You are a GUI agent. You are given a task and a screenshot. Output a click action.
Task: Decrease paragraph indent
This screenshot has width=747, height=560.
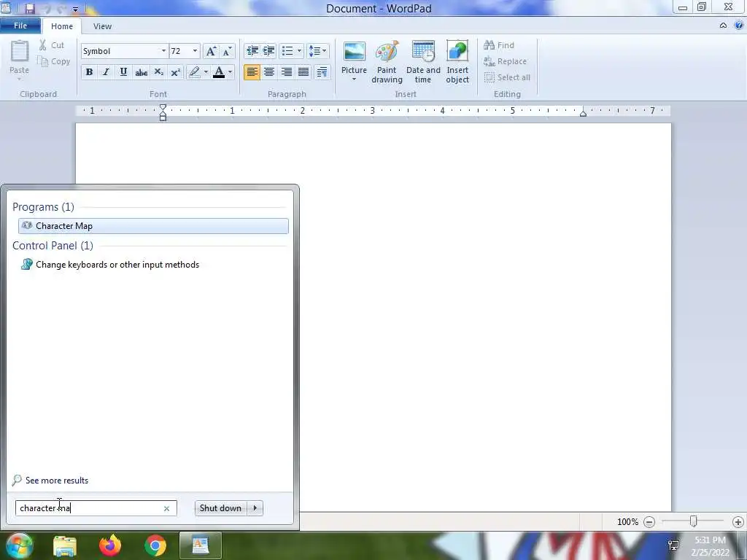click(x=252, y=50)
